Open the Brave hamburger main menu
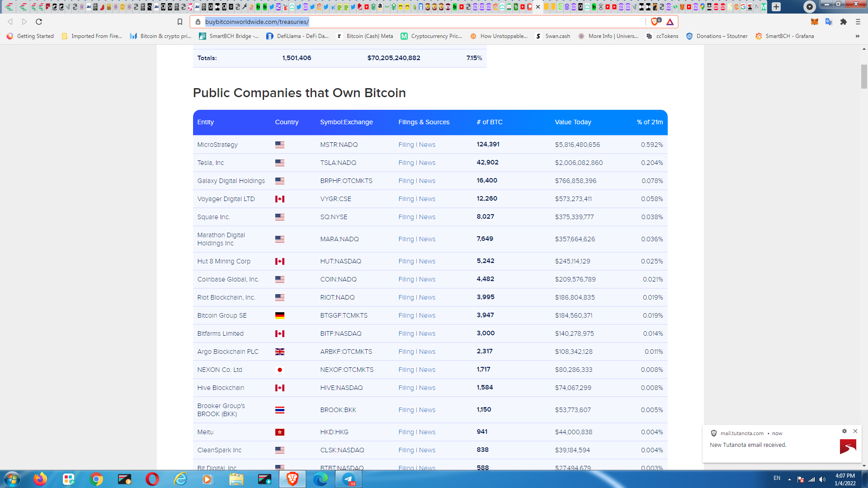Image resolution: width=868 pixels, height=488 pixels. tap(858, 22)
